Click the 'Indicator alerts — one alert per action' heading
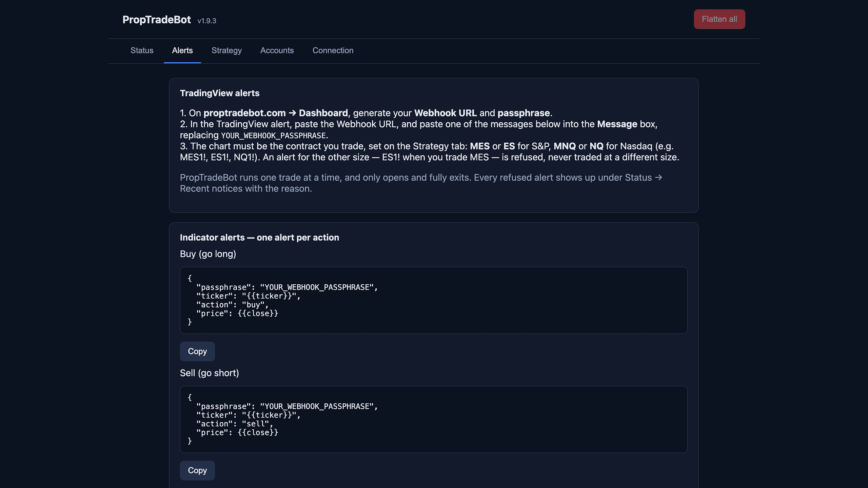 pos(259,237)
